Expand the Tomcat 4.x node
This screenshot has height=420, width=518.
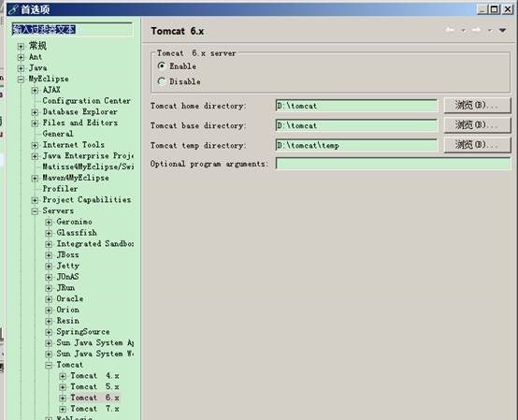point(63,376)
